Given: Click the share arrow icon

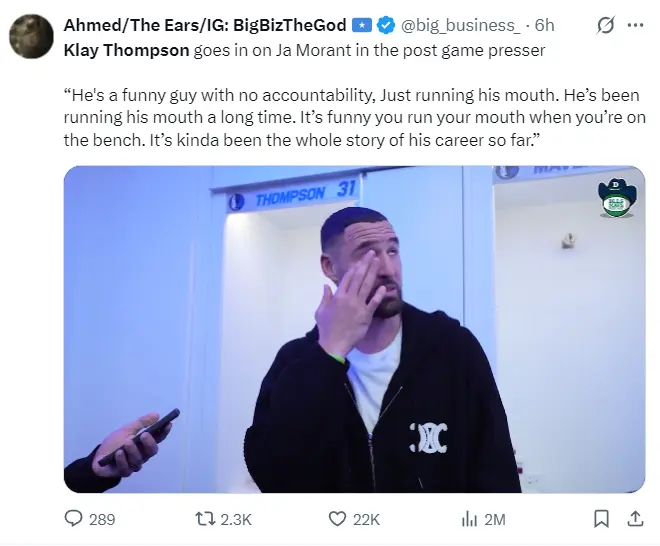Looking at the screenshot, I should tap(634, 519).
